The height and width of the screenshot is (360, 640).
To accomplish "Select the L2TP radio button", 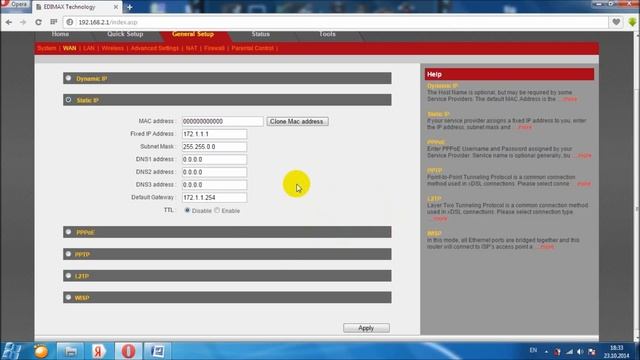I will [68, 276].
